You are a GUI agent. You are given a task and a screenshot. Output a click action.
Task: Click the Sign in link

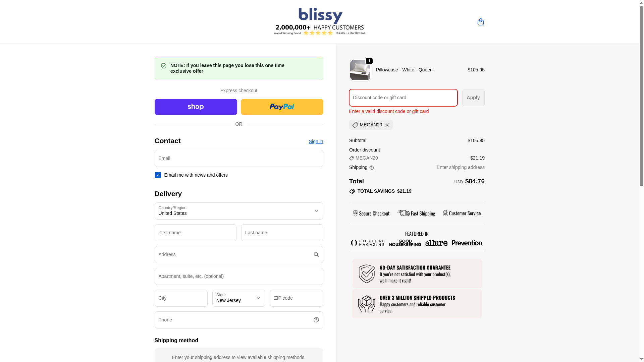tap(316, 141)
